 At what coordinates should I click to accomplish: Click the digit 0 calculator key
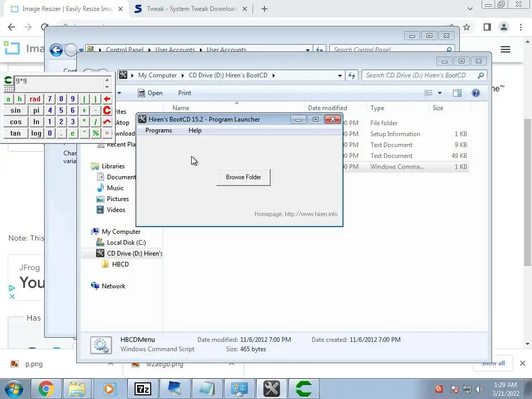coord(50,134)
